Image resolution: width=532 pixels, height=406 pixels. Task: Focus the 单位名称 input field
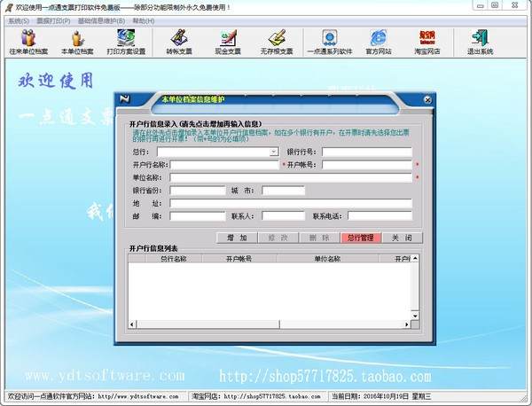(291, 177)
